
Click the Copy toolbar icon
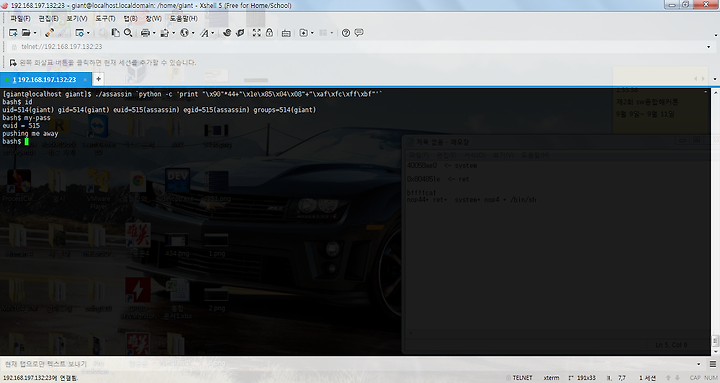(116, 33)
